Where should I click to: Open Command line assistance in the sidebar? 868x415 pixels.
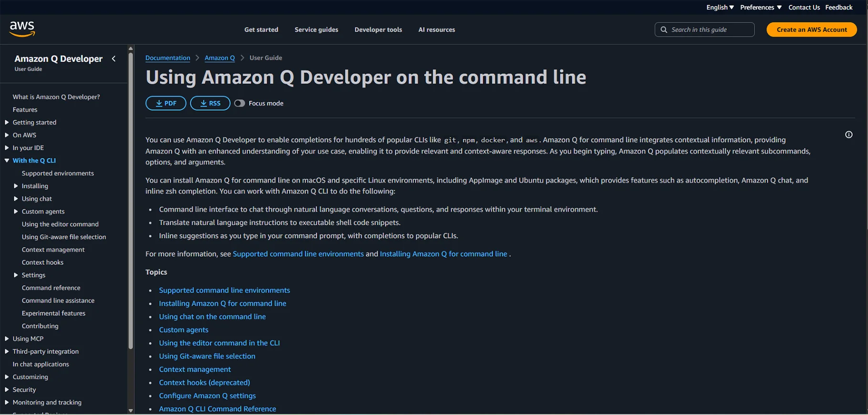coord(58,301)
